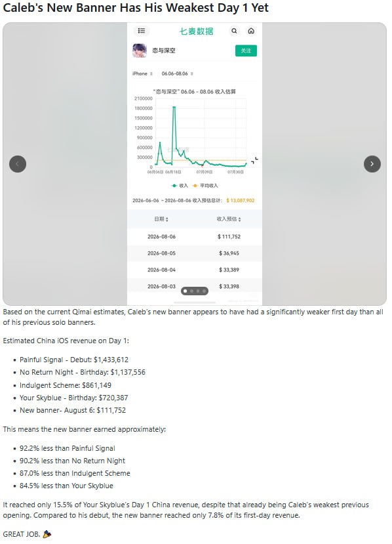Image resolution: width=392 pixels, height=544 pixels.
Task: Click the Qimai Data logo text
Action: 196,31
